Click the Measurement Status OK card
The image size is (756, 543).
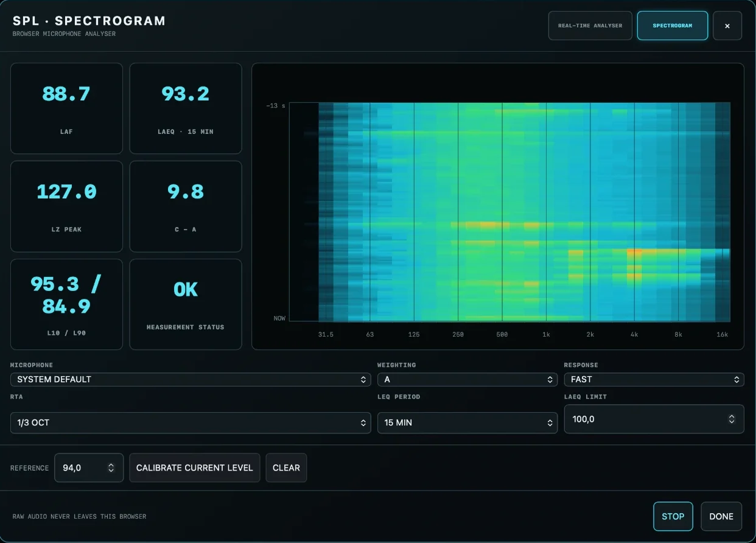(x=186, y=304)
